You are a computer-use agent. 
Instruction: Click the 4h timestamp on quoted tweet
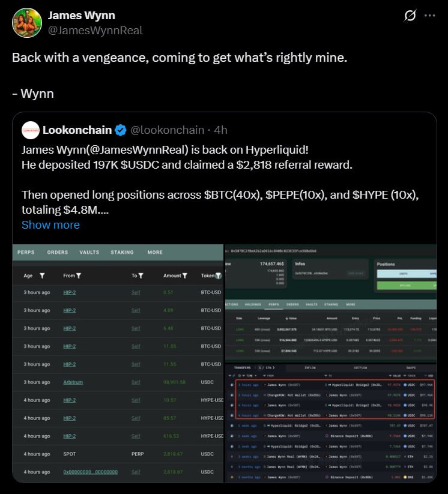(220, 130)
